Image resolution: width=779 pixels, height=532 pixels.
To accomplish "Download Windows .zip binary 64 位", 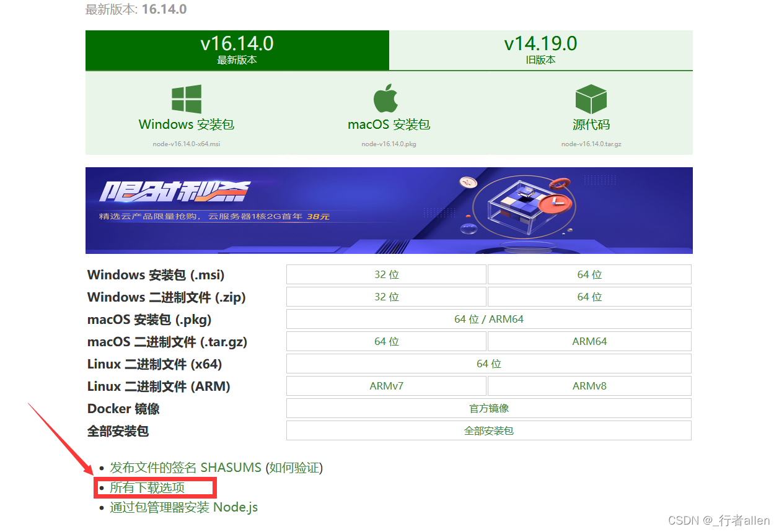I will tap(589, 297).
